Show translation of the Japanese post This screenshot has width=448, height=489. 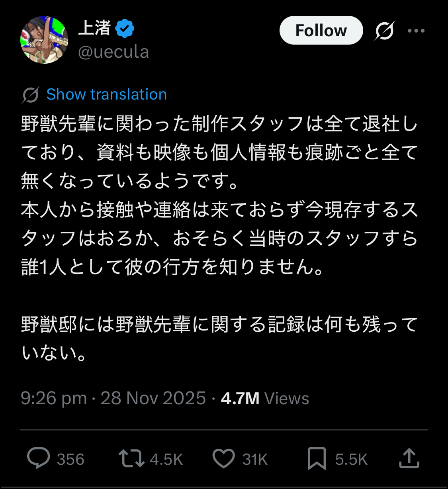coord(106,94)
